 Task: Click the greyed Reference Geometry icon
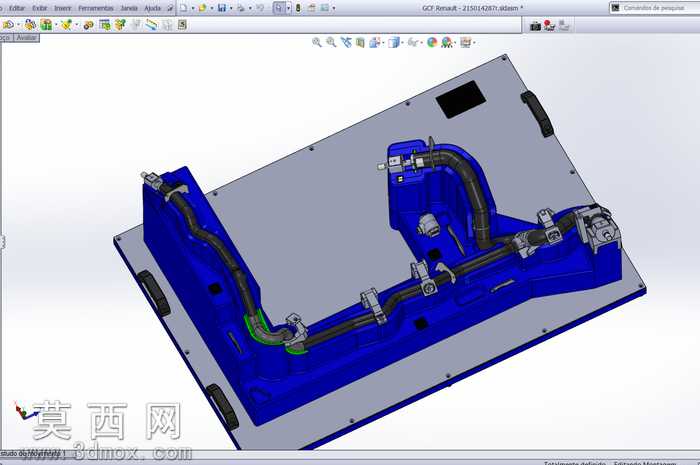pos(136,25)
